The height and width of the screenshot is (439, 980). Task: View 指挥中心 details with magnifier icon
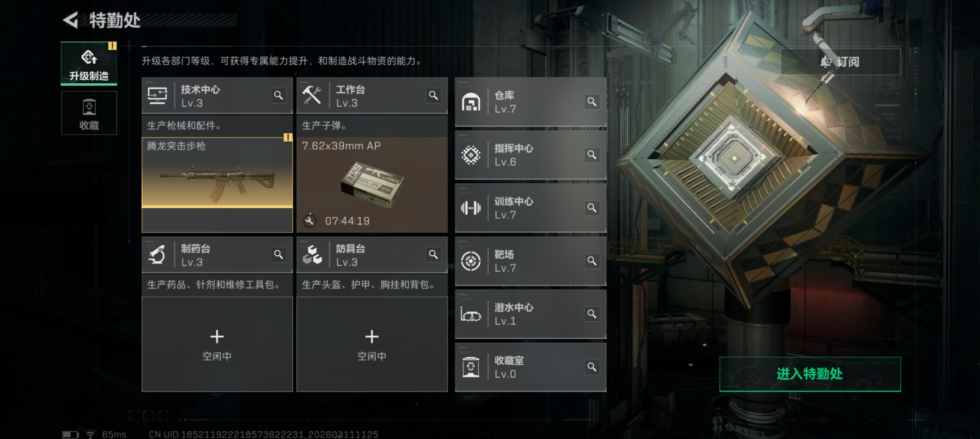(592, 155)
